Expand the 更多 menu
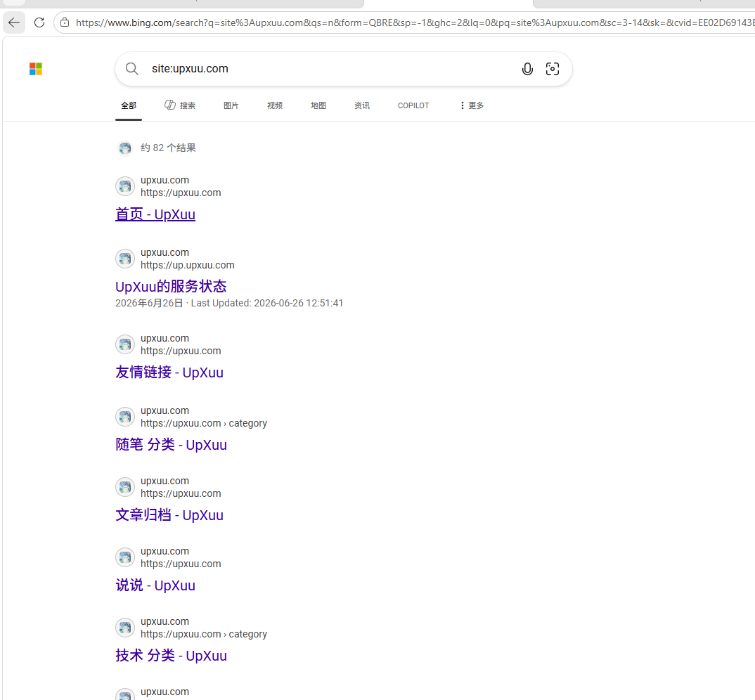 472,105
